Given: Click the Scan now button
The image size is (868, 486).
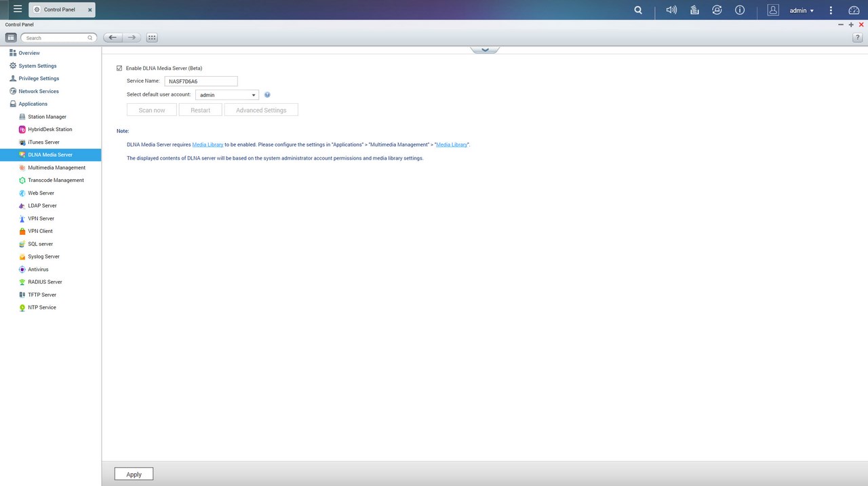Looking at the screenshot, I should (x=152, y=110).
